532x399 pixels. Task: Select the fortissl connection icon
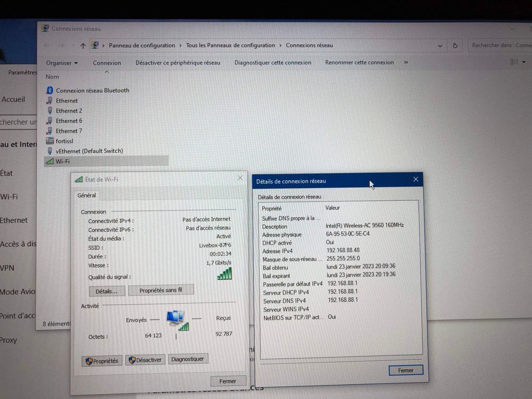point(50,141)
